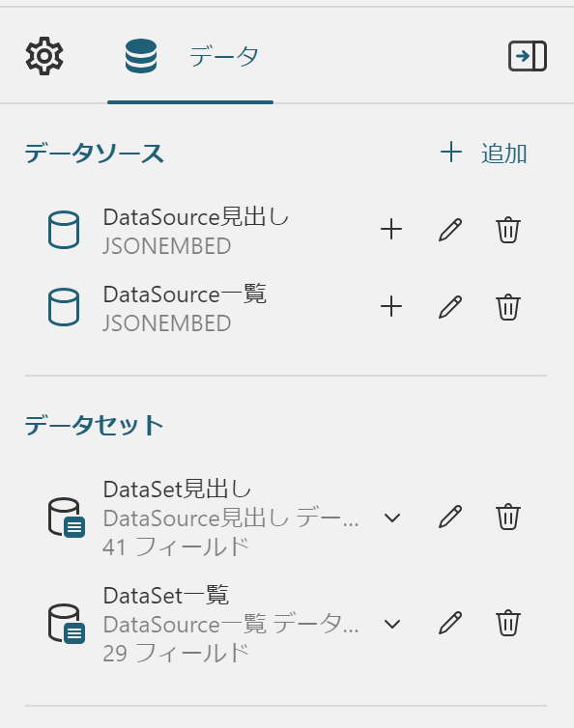Edit DataSource一覧 with pencil icon
Viewport: 574px width, 728px height.
pos(450,306)
